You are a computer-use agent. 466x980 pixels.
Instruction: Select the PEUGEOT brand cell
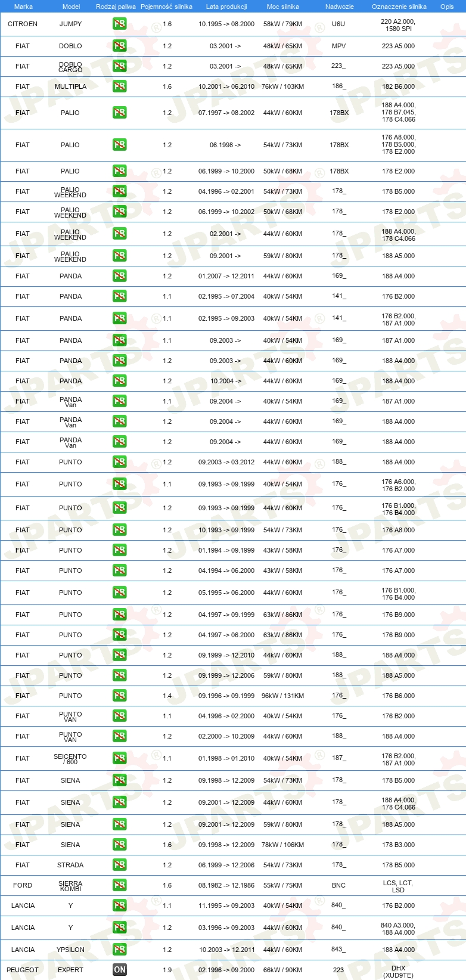point(23,970)
